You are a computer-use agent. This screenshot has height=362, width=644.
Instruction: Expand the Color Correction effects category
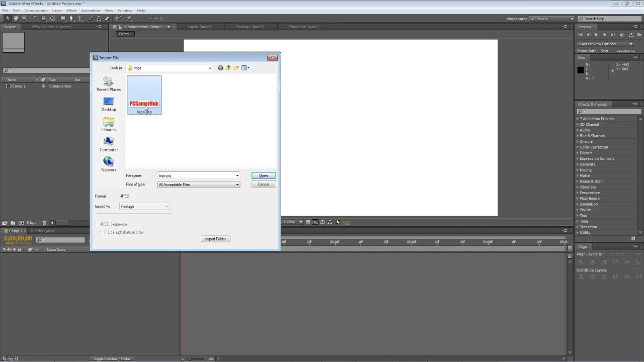578,147
